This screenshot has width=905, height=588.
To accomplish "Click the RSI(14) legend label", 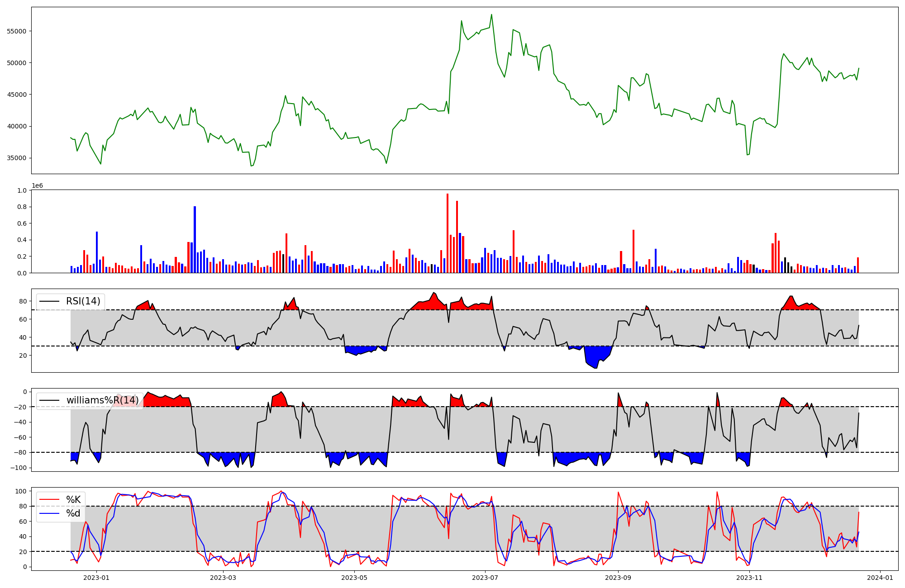I will click(83, 301).
